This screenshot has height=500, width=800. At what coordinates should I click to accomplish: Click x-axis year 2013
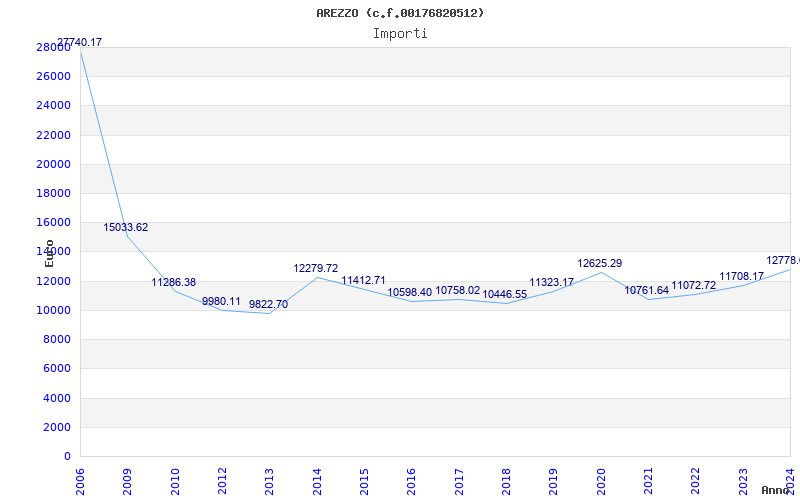(269, 482)
